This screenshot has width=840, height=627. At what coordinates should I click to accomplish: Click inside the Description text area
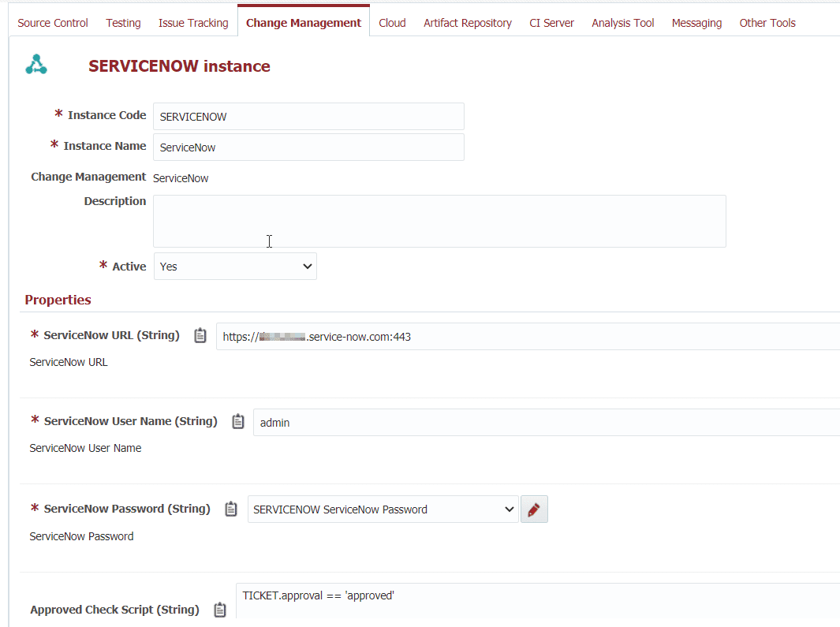(x=439, y=221)
